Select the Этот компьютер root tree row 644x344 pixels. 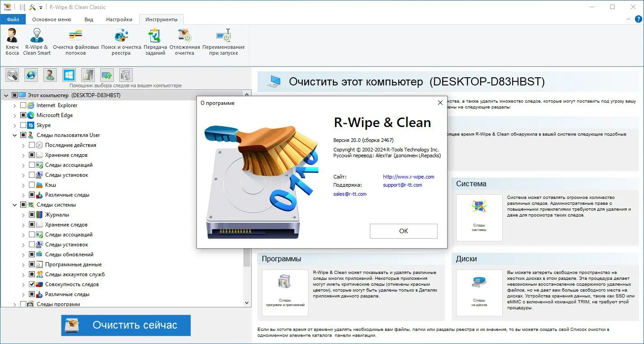coord(122,95)
